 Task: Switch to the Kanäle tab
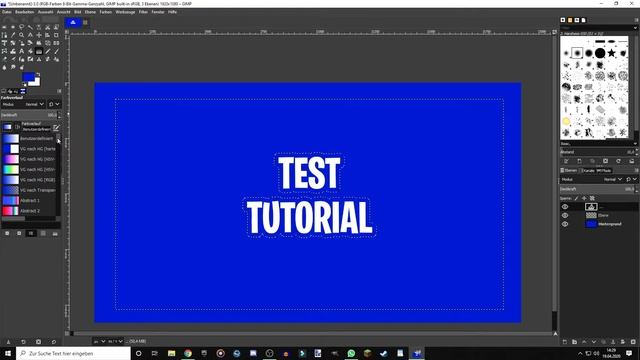(588, 171)
